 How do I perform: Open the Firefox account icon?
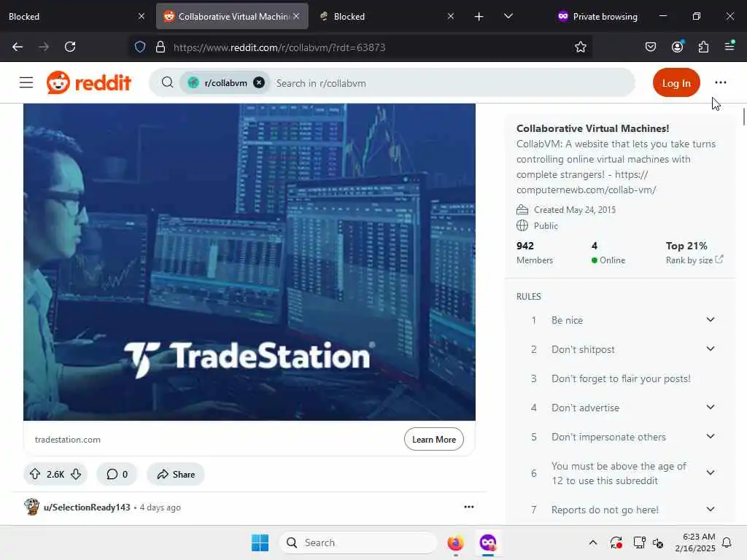point(677,47)
